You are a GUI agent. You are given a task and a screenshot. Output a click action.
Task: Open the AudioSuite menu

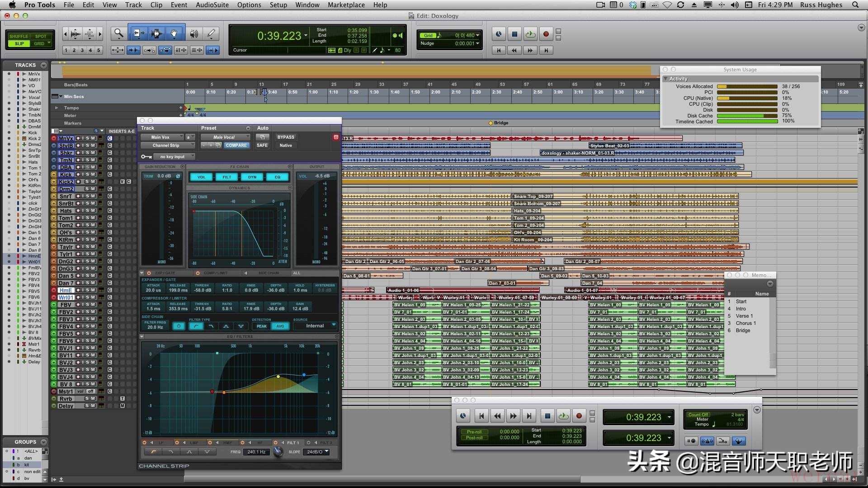(212, 5)
